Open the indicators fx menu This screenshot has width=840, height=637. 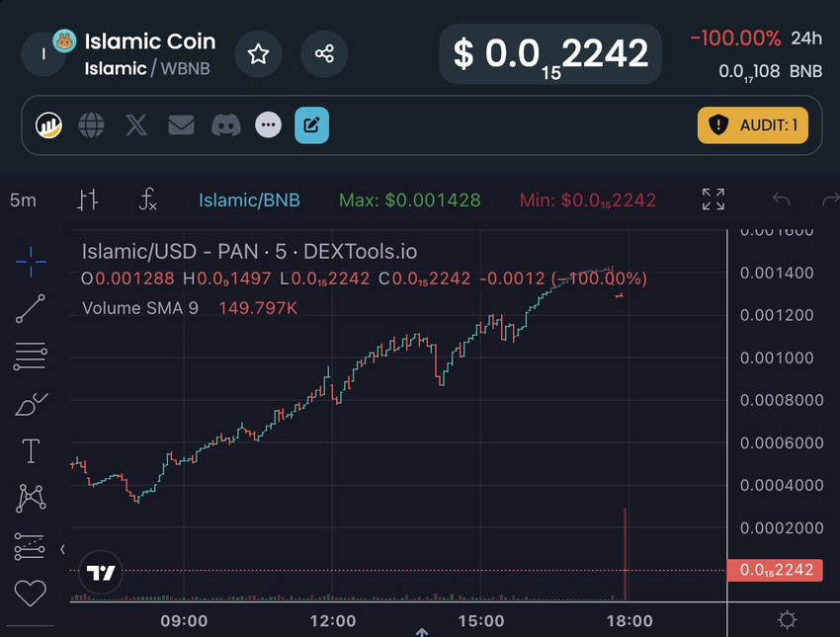click(x=147, y=199)
